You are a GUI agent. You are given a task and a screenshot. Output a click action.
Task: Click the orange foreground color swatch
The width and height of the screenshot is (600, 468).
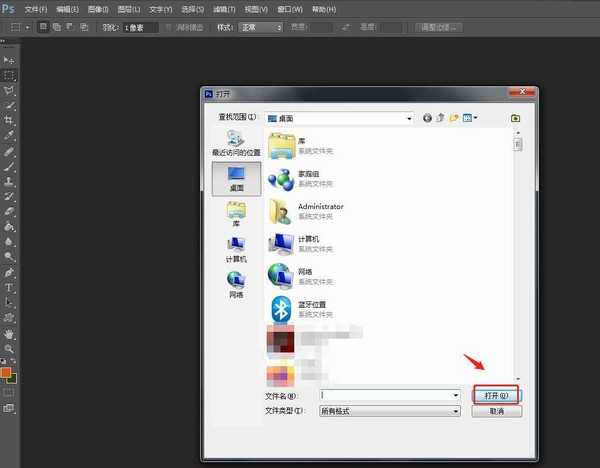[6, 372]
